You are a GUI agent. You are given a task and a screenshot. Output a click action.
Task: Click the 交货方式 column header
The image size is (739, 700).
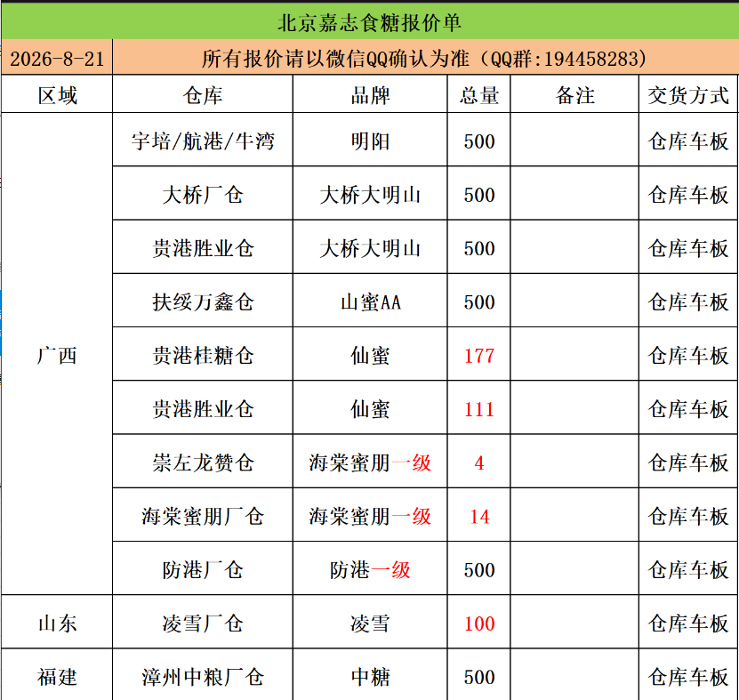point(688,95)
